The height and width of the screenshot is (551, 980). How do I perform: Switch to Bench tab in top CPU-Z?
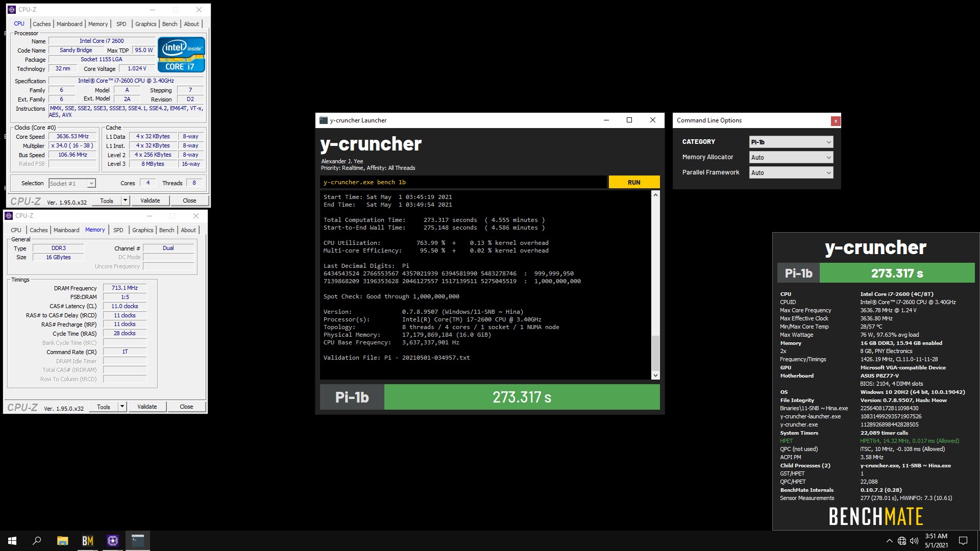tap(170, 24)
